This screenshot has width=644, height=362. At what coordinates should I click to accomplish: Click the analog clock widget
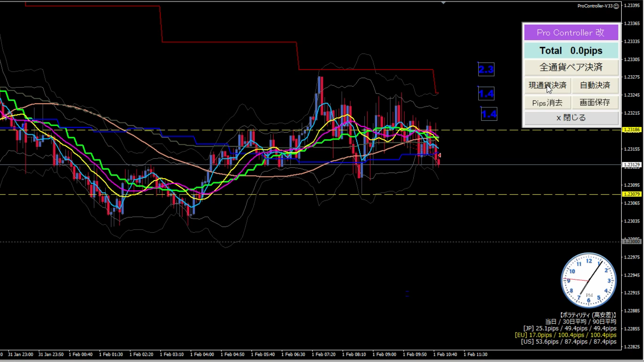[588, 280]
